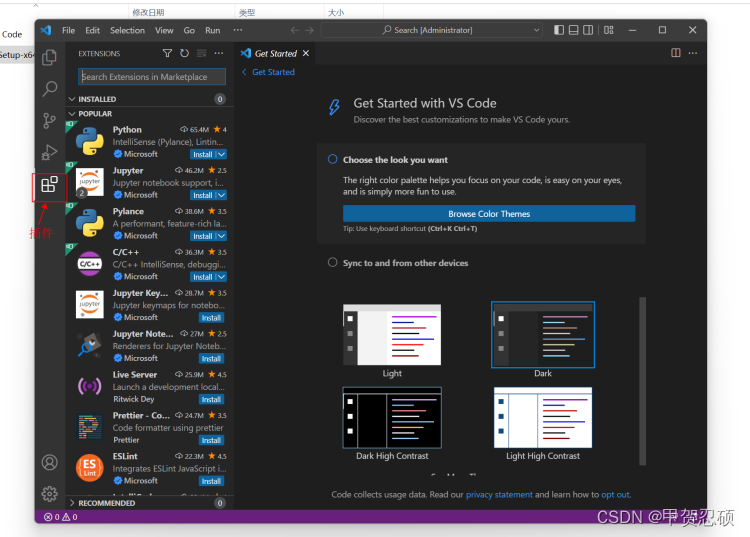Open the ESLint extension icon
The height and width of the screenshot is (537, 750).
pos(89,468)
